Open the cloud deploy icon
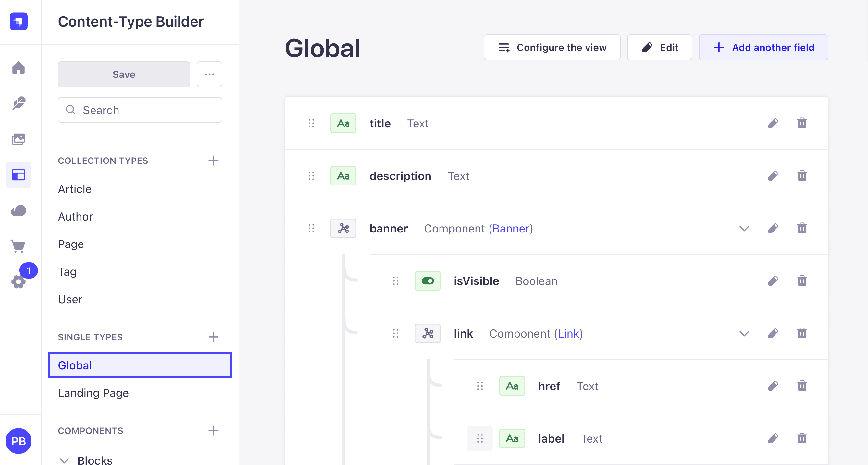Viewport: 868px width, 465px height. click(19, 210)
